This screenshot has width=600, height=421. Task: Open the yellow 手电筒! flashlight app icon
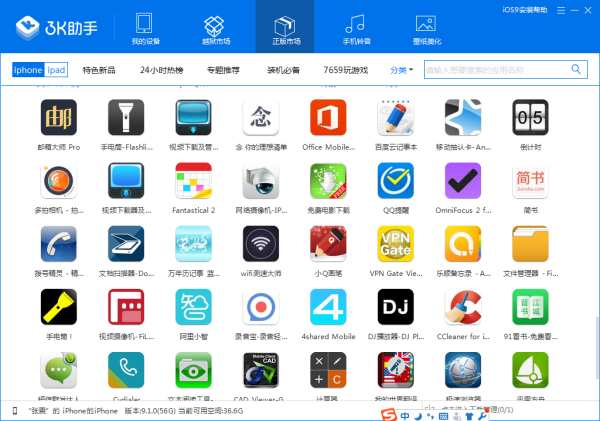[59, 307]
